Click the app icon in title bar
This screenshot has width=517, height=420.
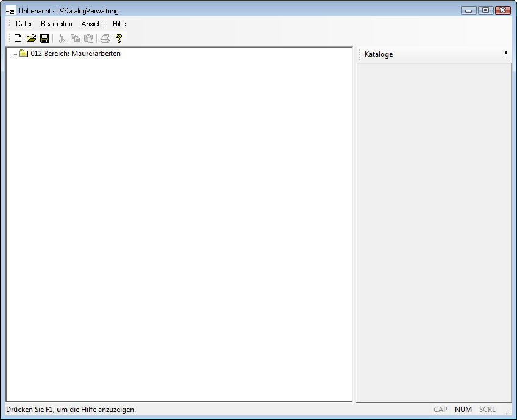coord(11,11)
